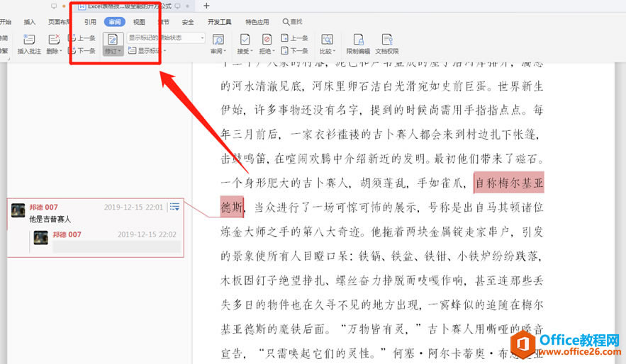This screenshot has width=626, height=364.
Task: Open the 特色应用 ribbon tab
Action: point(257,22)
